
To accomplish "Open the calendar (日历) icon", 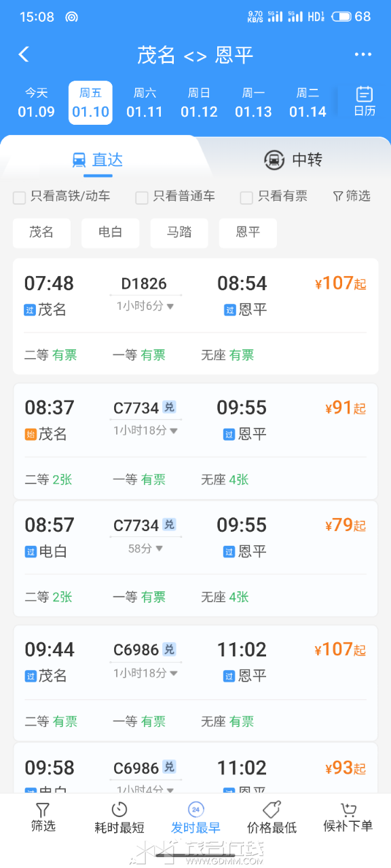I will pos(365,102).
